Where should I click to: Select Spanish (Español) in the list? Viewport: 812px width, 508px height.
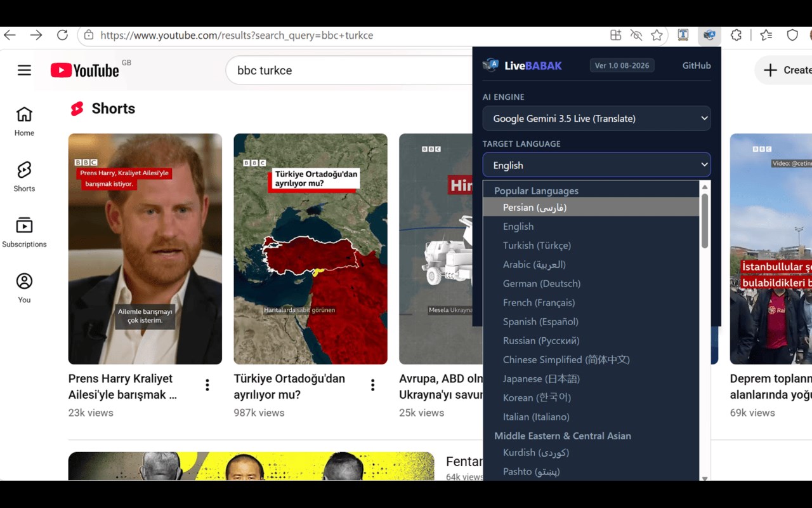[591, 321]
